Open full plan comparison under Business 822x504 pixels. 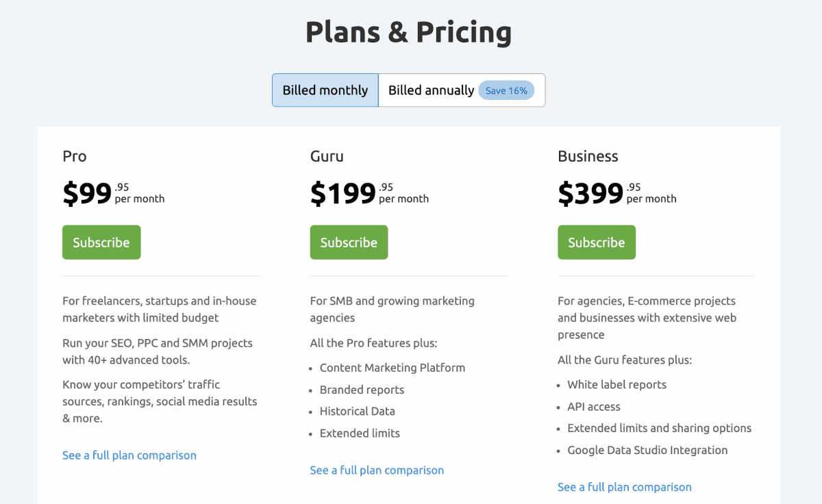pyautogui.click(x=625, y=488)
